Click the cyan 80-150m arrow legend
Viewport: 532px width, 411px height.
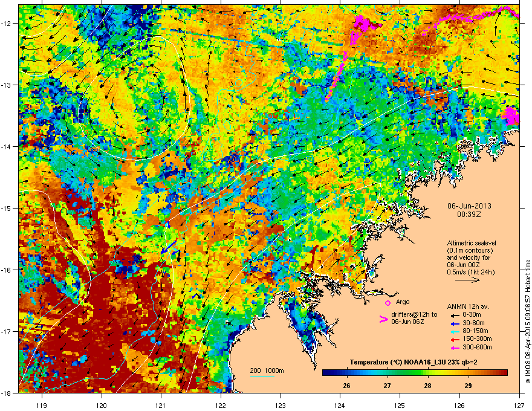coord(454,331)
